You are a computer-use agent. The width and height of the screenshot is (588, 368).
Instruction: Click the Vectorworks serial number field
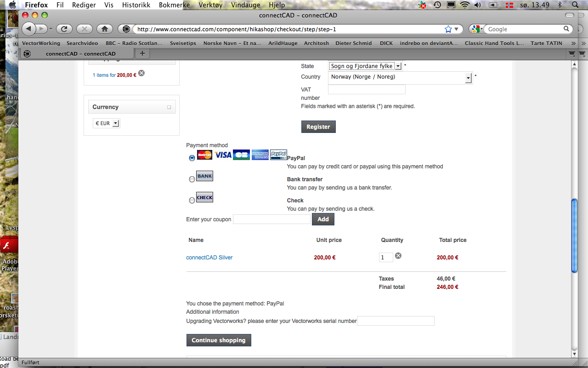396,321
